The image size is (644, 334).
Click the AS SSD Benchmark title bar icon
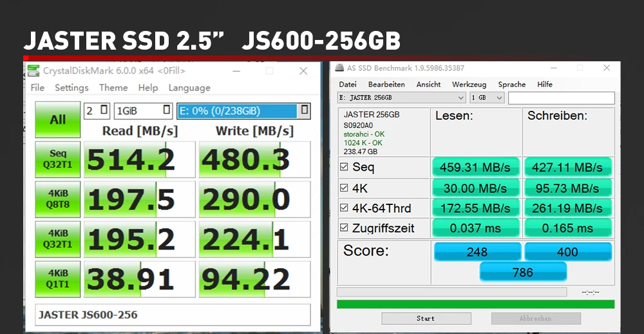pos(339,68)
